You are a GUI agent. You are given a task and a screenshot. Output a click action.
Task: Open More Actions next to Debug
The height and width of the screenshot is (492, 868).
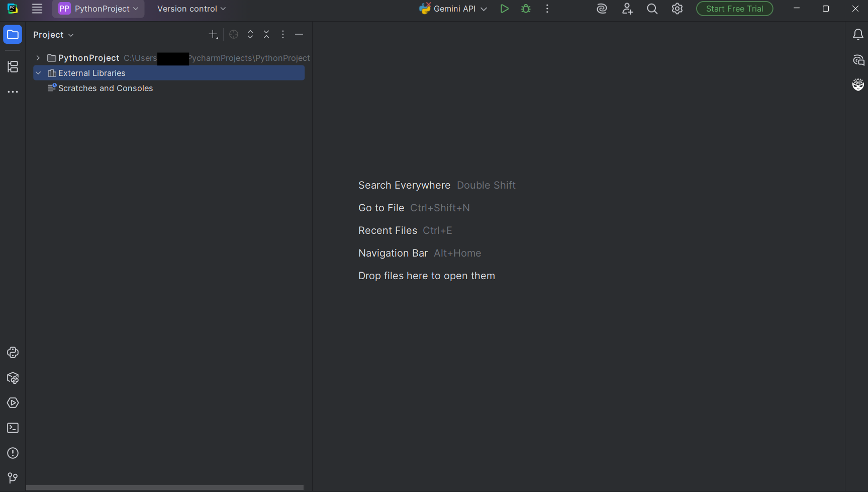(547, 9)
